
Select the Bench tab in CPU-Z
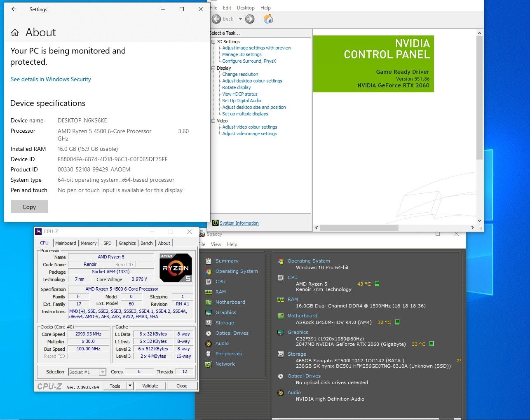[x=147, y=243]
